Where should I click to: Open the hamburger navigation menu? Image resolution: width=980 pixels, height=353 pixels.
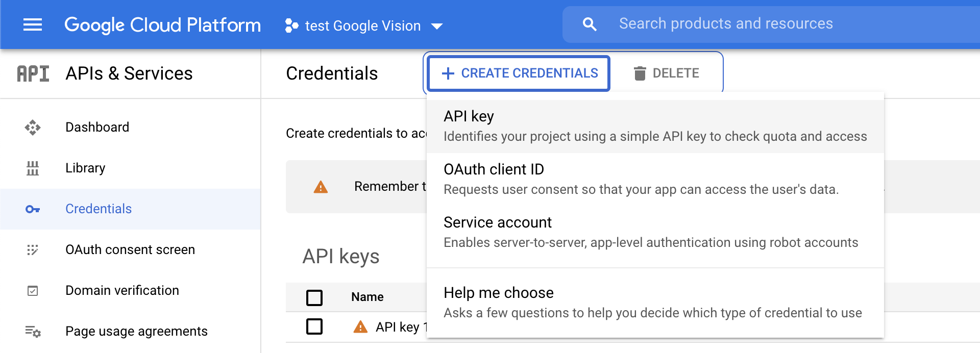pos(33,24)
